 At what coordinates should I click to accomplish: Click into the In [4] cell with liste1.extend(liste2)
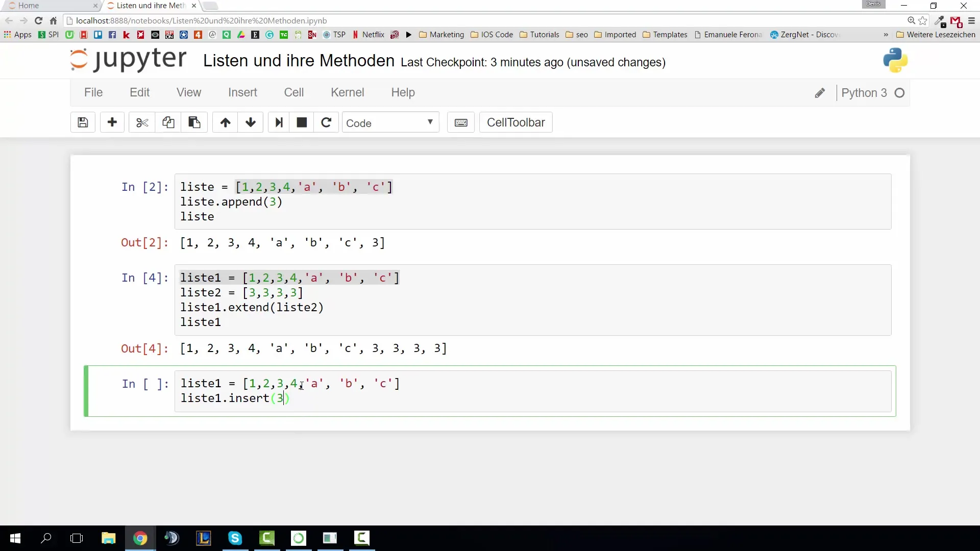click(x=533, y=300)
